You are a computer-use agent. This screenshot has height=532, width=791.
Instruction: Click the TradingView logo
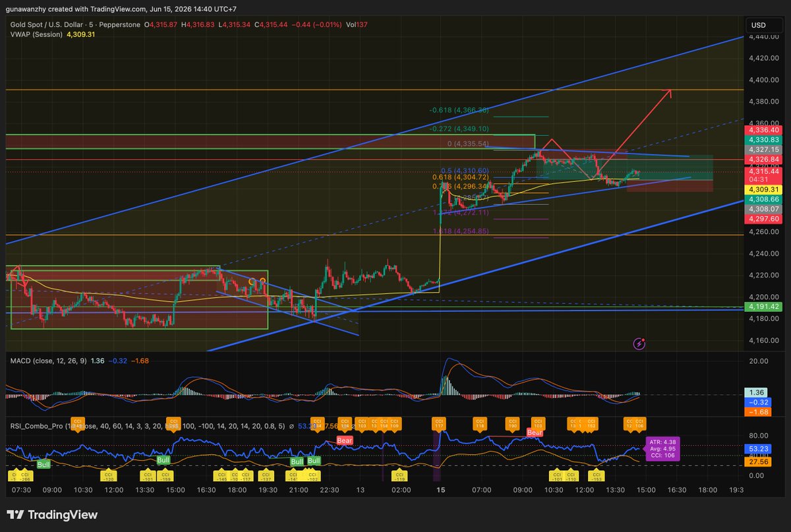tap(52, 516)
